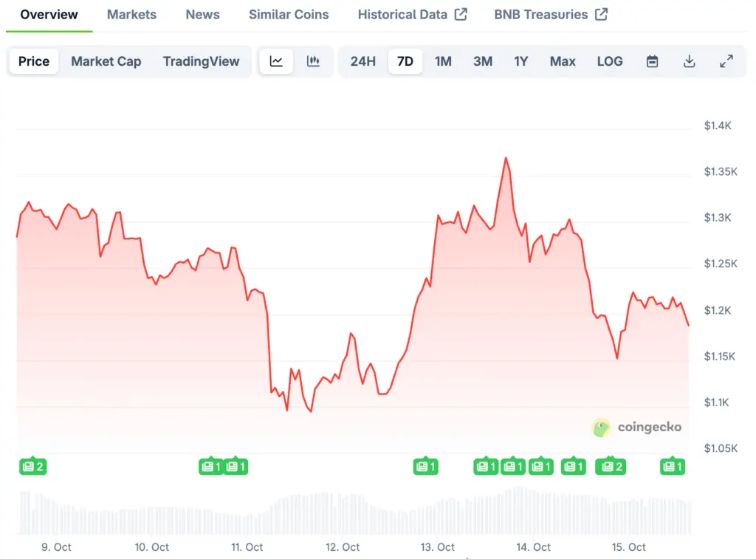
Task: Set range to Max
Action: click(x=562, y=61)
